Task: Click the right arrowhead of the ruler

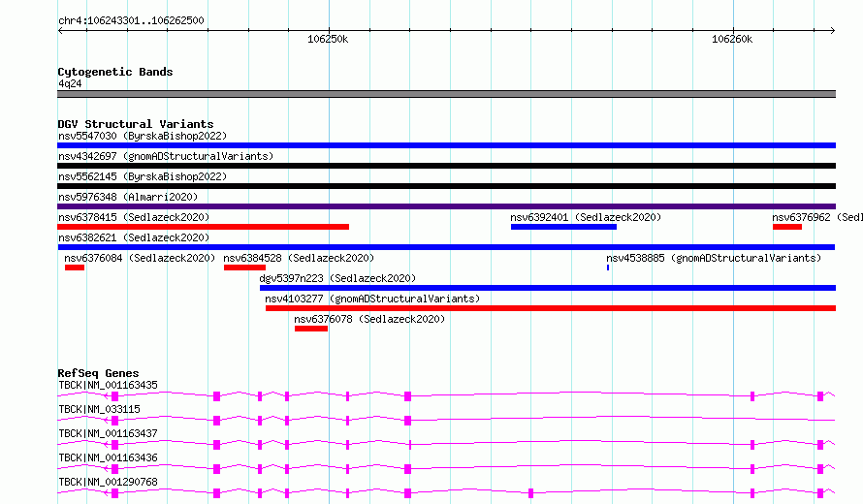Action: coord(832,31)
